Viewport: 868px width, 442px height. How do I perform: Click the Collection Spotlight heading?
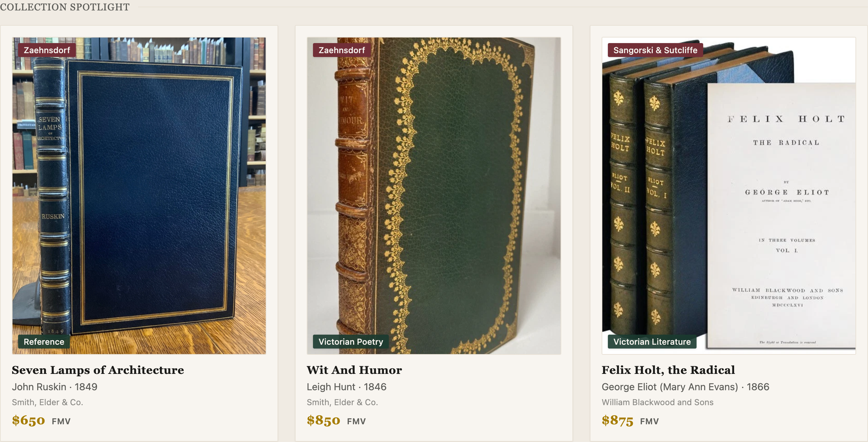[x=65, y=7]
